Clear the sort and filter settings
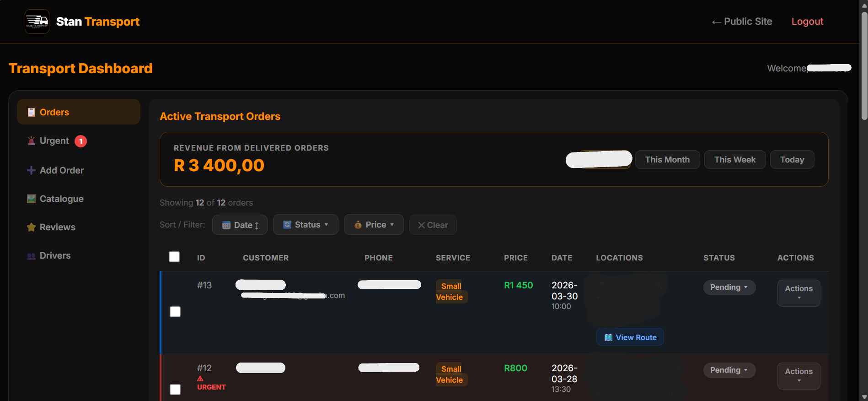This screenshot has height=401, width=868. tap(433, 225)
